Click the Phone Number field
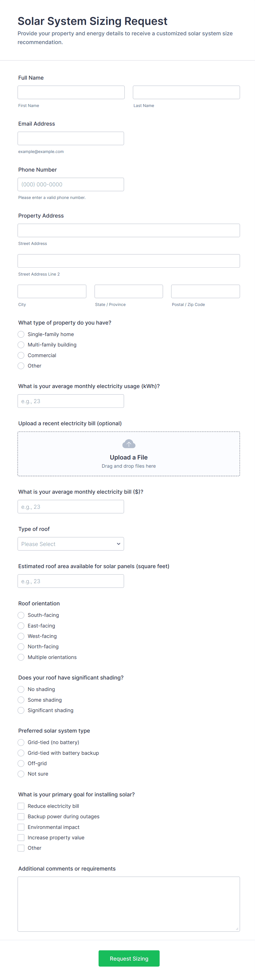The image size is (255, 980). (70, 184)
